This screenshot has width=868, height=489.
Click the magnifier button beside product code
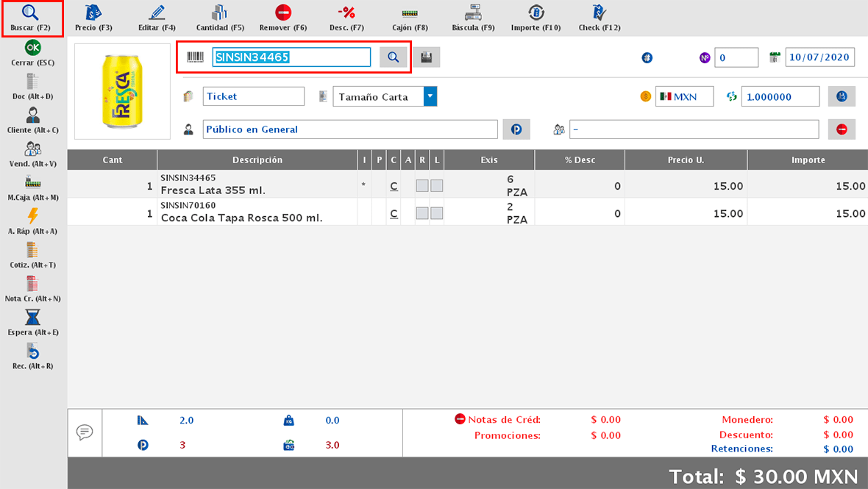pos(394,57)
